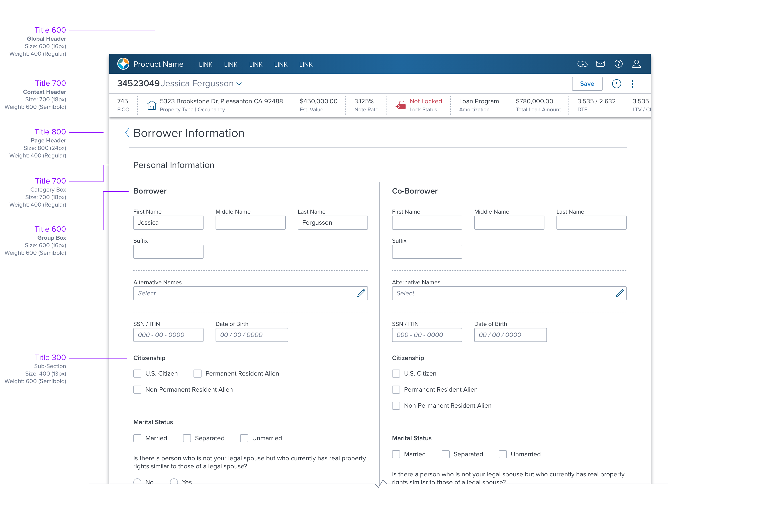This screenshot has width=760, height=532.
Task: Edit Borrower Alternative Names with pencil icon
Action: (361, 293)
